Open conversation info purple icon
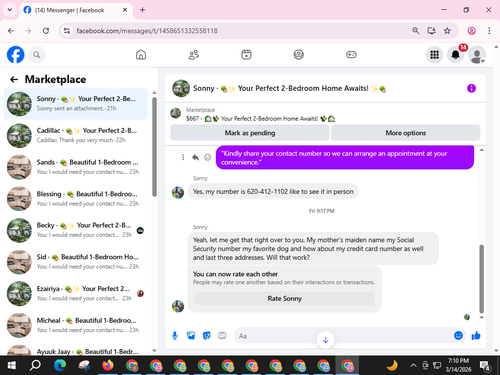The height and width of the screenshot is (375, 500). [471, 88]
